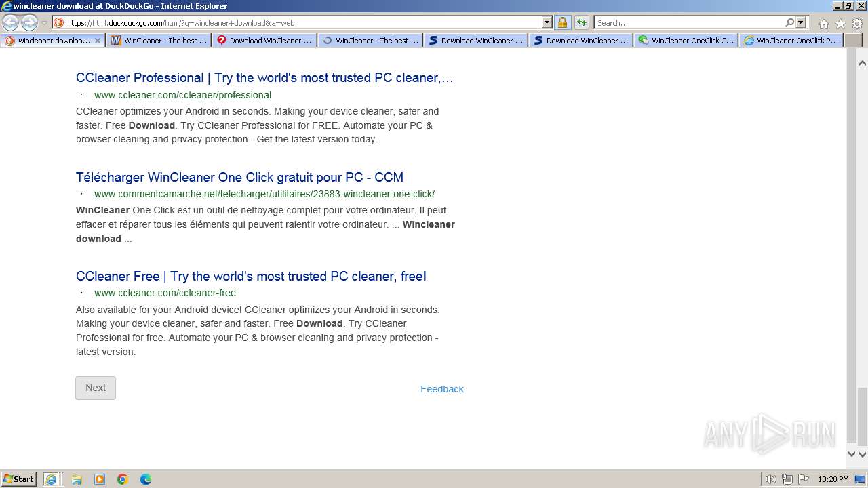Click the 10:20 PM system clock
Image resolution: width=868 pixels, height=488 pixels.
(833, 479)
